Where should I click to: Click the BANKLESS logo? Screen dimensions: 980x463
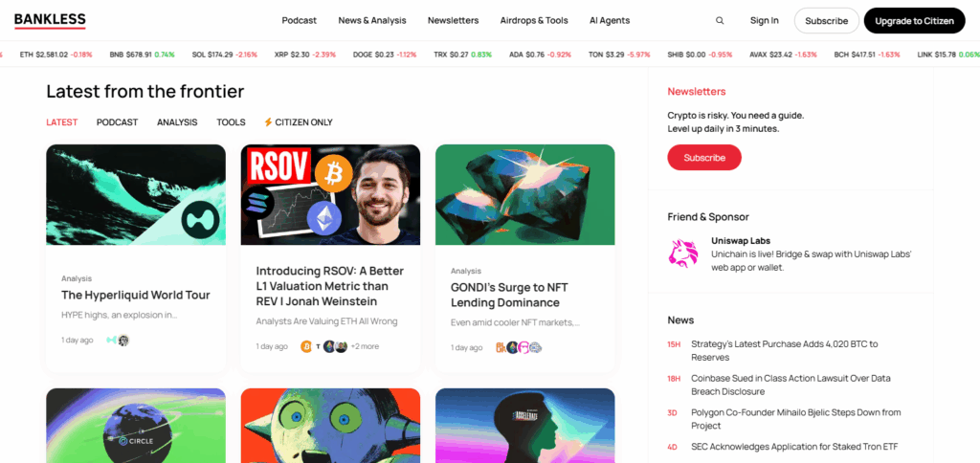50,21
